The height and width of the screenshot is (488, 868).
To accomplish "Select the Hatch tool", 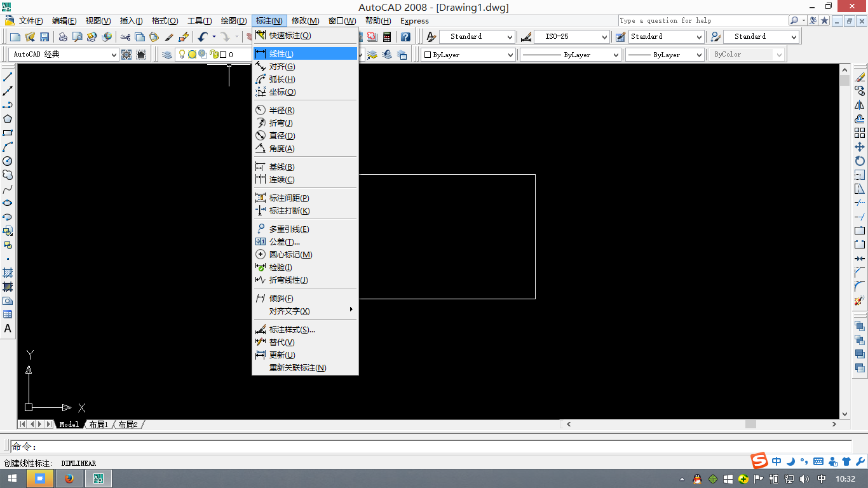I will tap(8, 273).
